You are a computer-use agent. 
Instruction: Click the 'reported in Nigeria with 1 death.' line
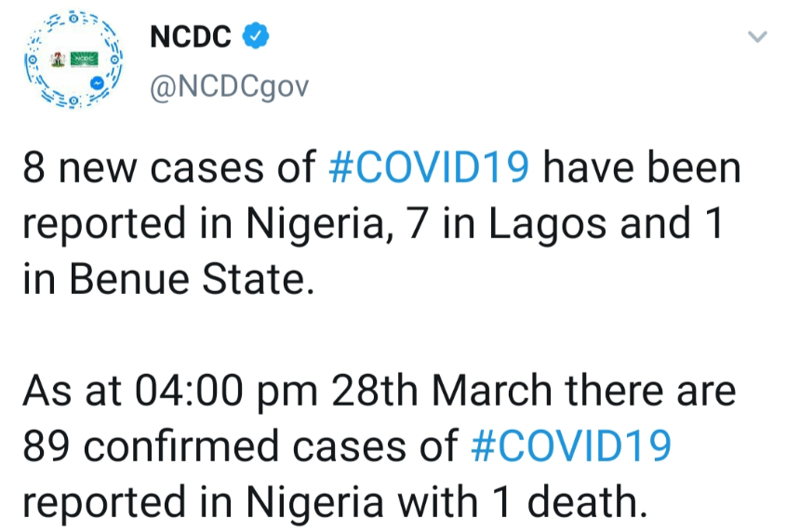[336, 501]
